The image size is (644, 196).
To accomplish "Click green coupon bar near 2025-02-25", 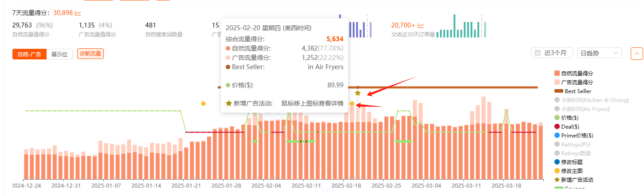I will [403, 141].
